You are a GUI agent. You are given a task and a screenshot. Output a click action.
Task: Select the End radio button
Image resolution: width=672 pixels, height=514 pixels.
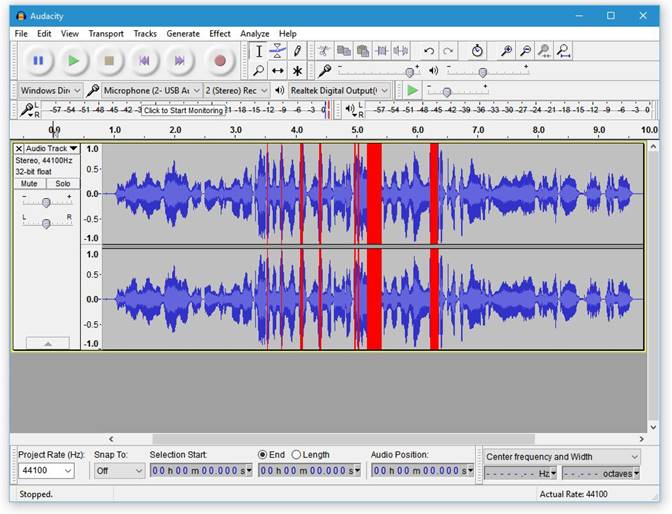click(263, 454)
